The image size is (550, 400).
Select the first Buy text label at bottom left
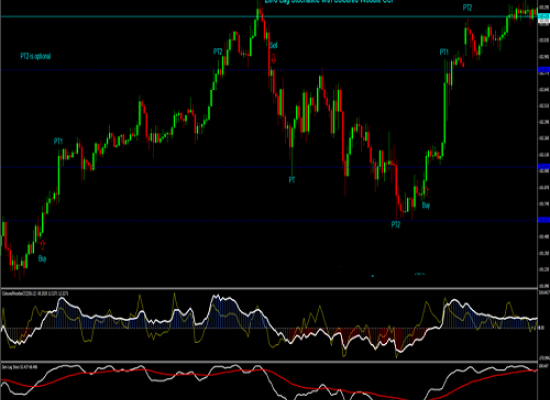click(42, 259)
